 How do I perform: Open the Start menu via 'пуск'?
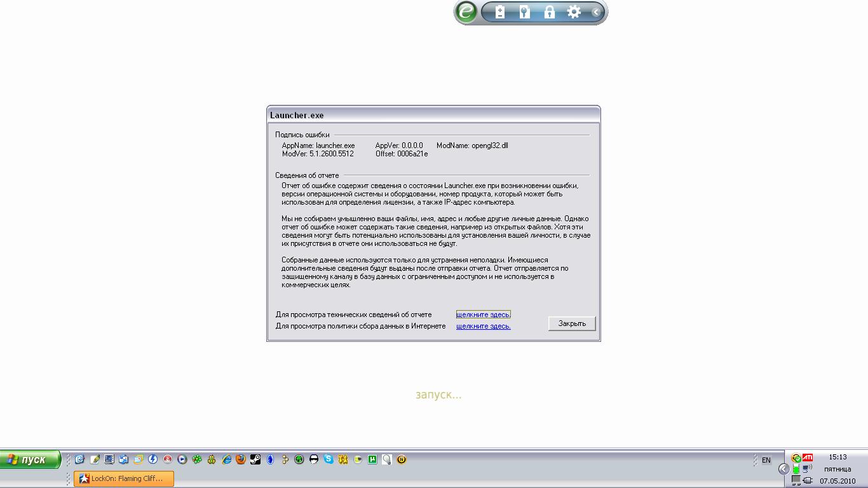[30, 459]
